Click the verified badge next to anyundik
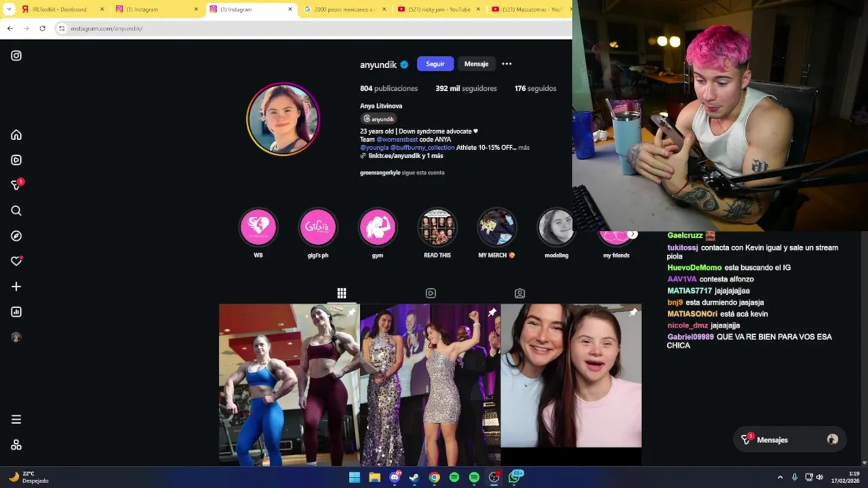868x488 pixels. click(x=404, y=64)
